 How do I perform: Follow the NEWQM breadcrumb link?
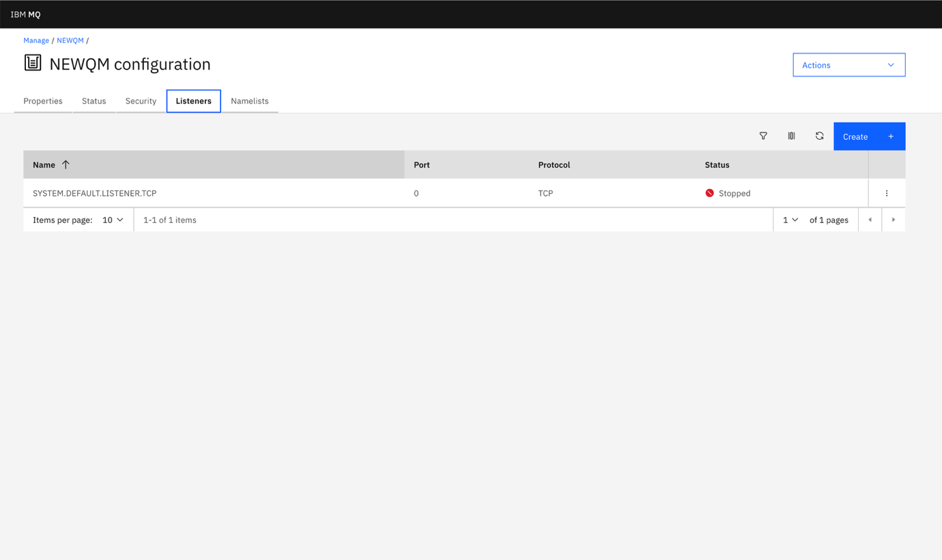tap(70, 40)
